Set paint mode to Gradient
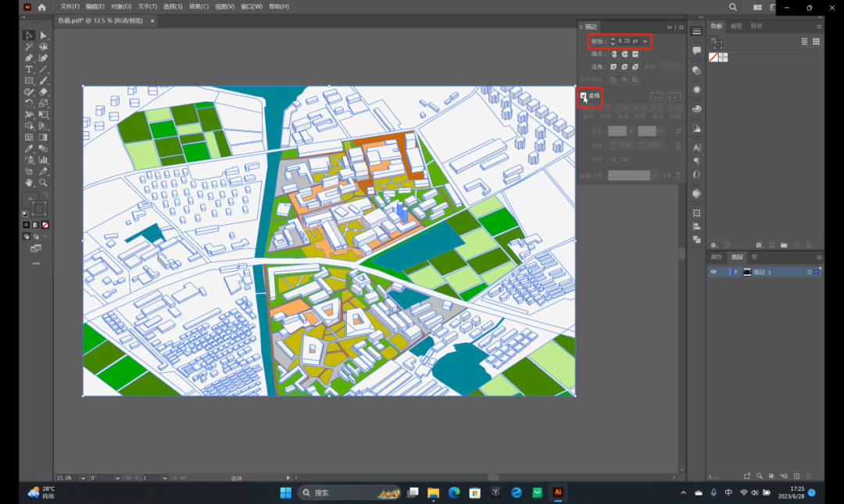This screenshot has height=504, width=844. click(x=35, y=225)
